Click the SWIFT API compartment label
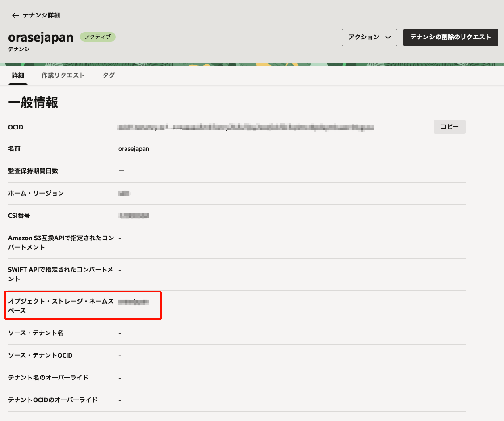The width and height of the screenshot is (504, 421). [x=61, y=274]
